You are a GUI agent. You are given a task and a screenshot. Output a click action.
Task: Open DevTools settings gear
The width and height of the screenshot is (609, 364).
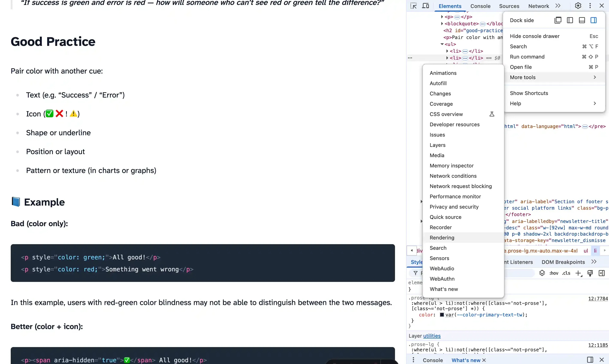[578, 5]
